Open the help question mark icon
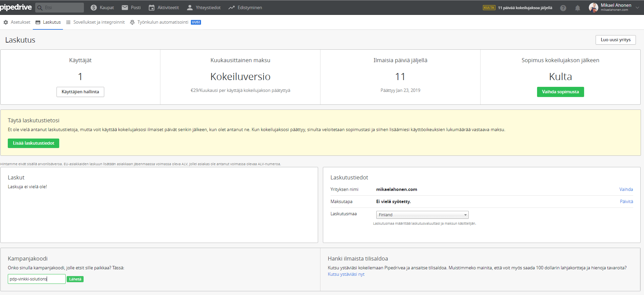This screenshot has height=295, width=644. [563, 8]
